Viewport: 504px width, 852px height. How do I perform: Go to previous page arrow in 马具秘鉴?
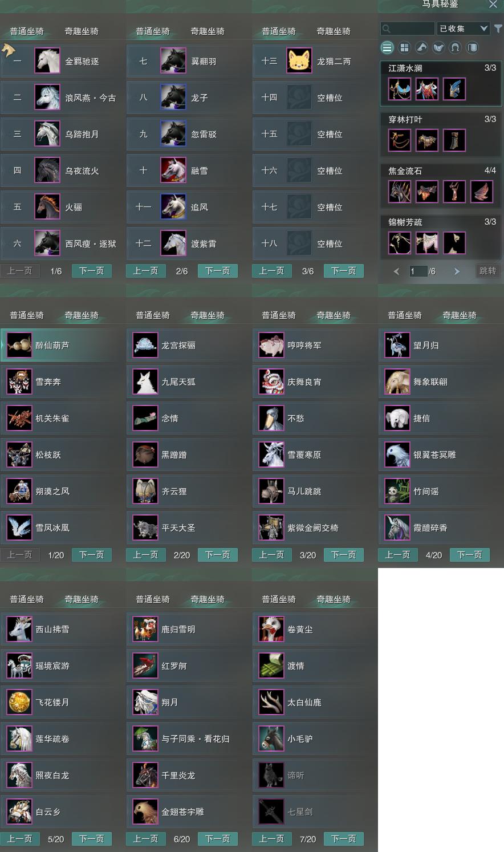(396, 271)
